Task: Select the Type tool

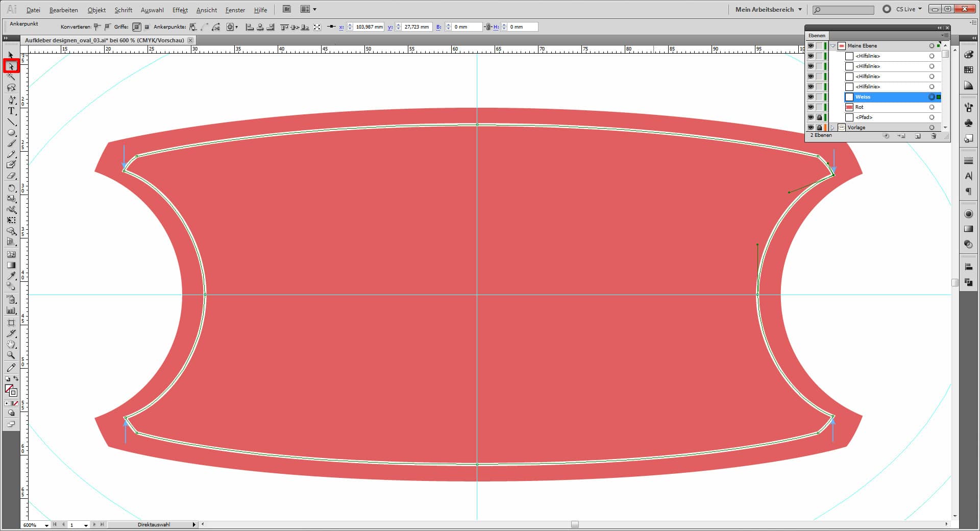Action: click(x=11, y=111)
